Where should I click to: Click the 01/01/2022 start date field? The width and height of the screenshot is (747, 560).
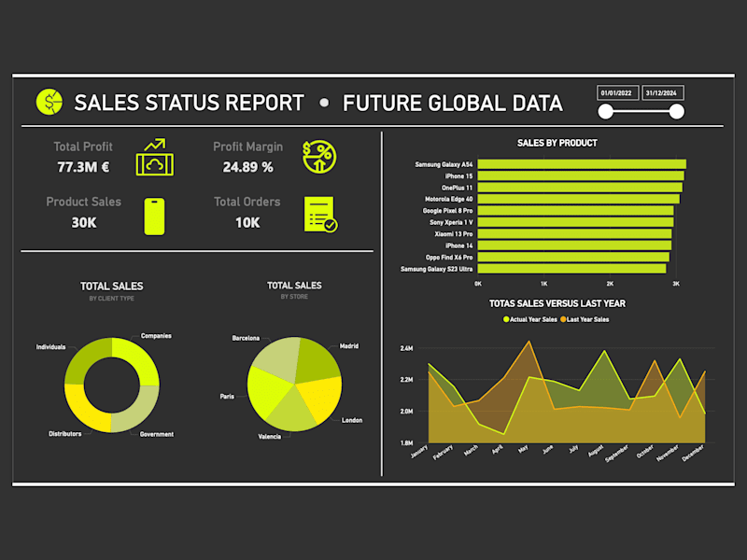[617, 92]
